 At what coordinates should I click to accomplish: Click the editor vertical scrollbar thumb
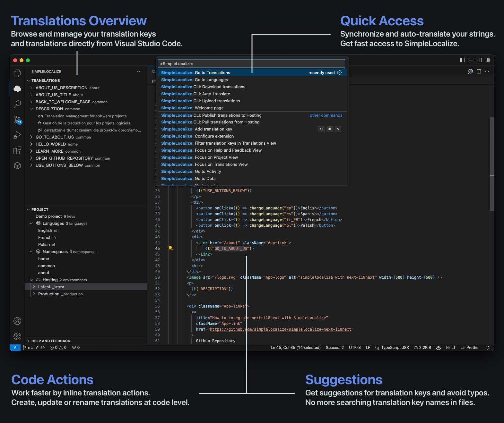pos(492,164)
